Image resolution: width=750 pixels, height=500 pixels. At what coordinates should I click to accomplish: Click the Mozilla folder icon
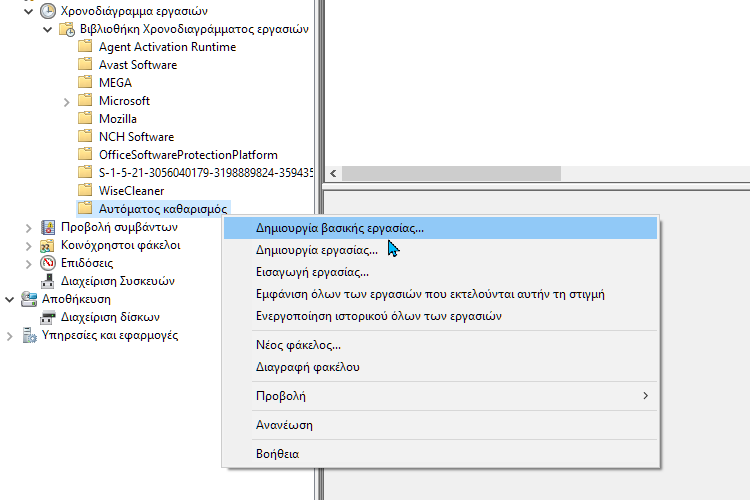click(85, 118)
